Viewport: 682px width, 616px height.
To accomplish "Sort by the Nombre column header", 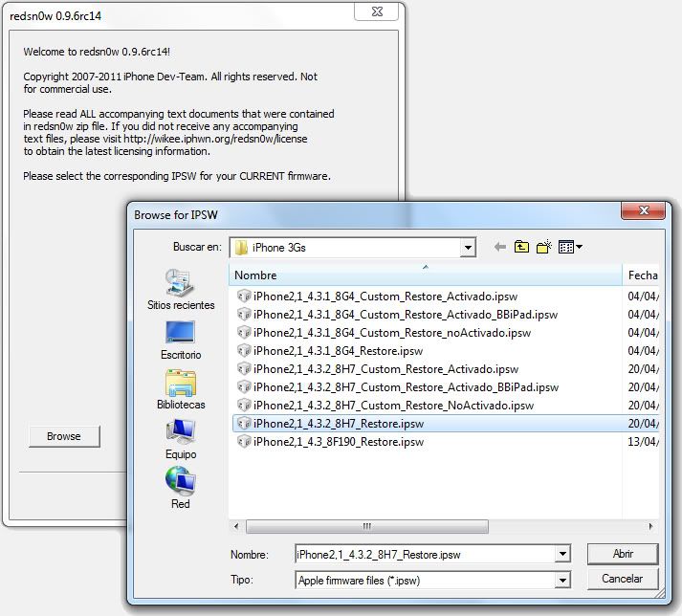I will point(426,275).
